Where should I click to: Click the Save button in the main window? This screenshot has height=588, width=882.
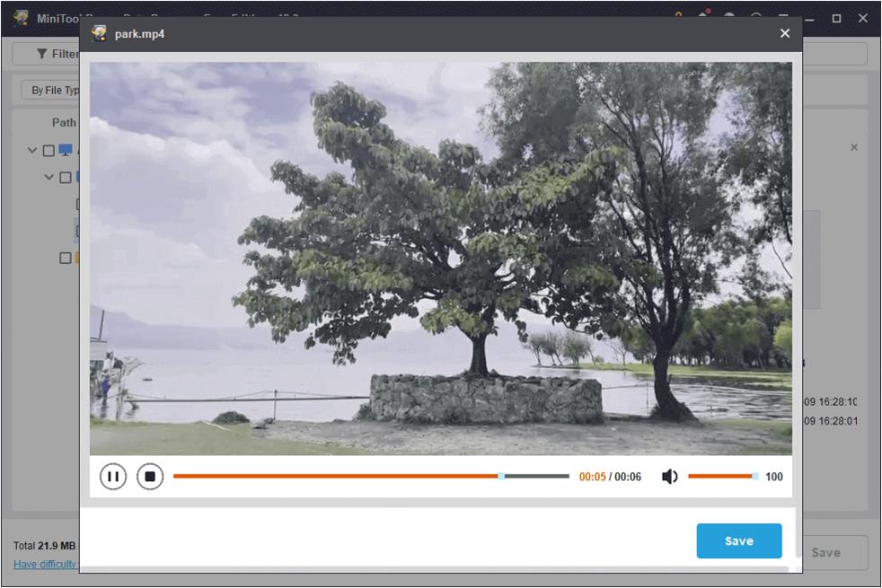(x=825, y=552)
